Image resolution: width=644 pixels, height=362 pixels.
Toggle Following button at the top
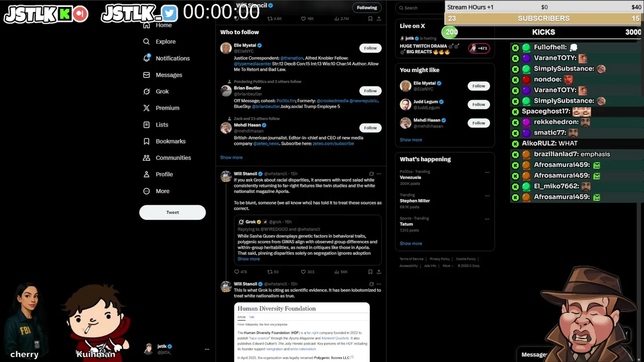click(367, 8)
